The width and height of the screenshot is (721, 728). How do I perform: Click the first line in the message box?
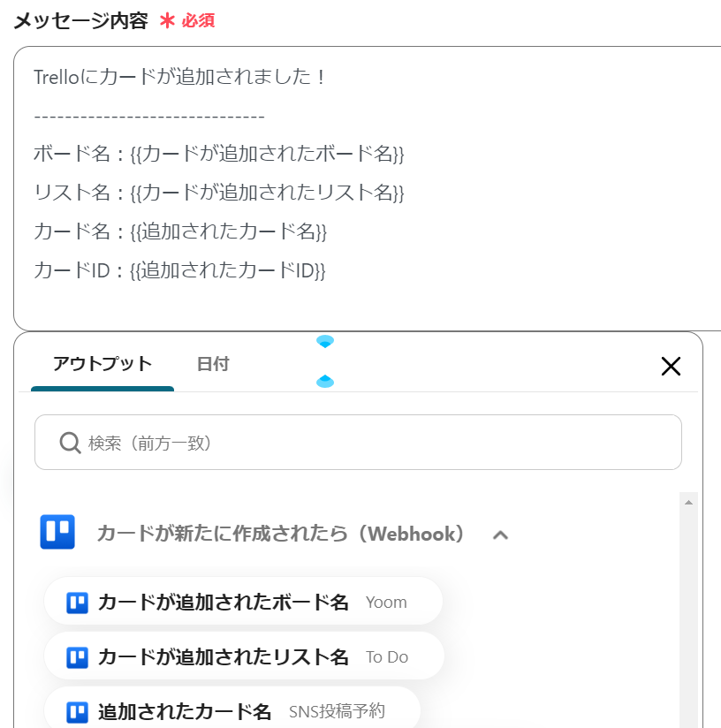point(180,77)
